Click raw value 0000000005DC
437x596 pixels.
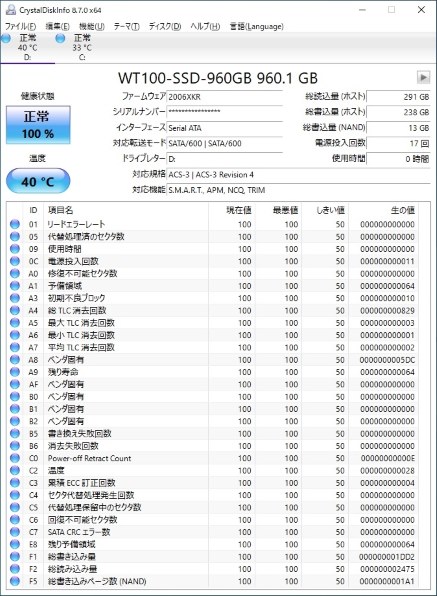tap(386, 360)
